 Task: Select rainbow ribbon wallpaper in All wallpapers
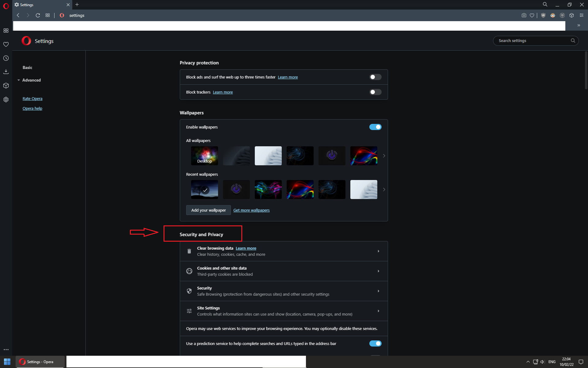pyautogui.click(x=364, y=156)
